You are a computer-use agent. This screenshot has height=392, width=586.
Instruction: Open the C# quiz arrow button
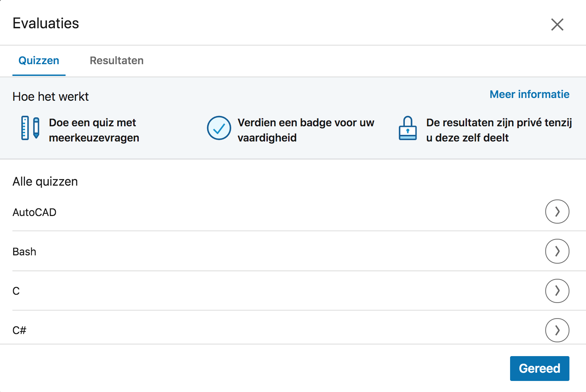pyautogui.click(x=557, y=330)
